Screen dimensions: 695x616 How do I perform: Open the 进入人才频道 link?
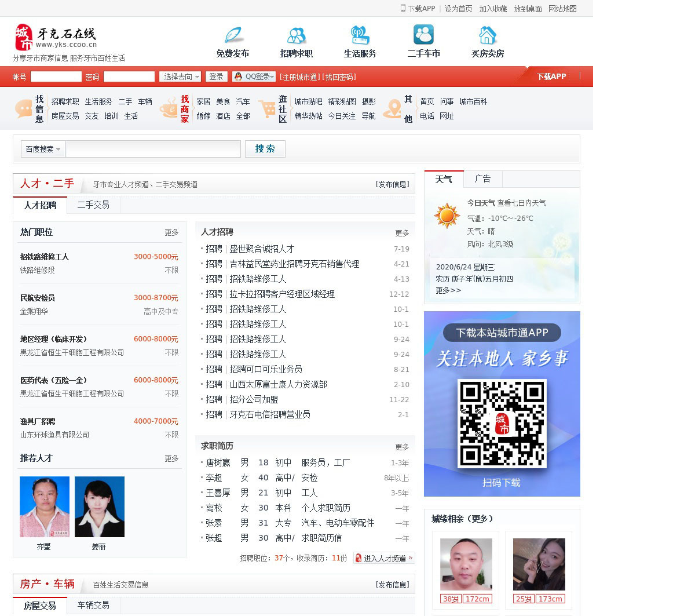pyautogui.click(x=385, y=558)
